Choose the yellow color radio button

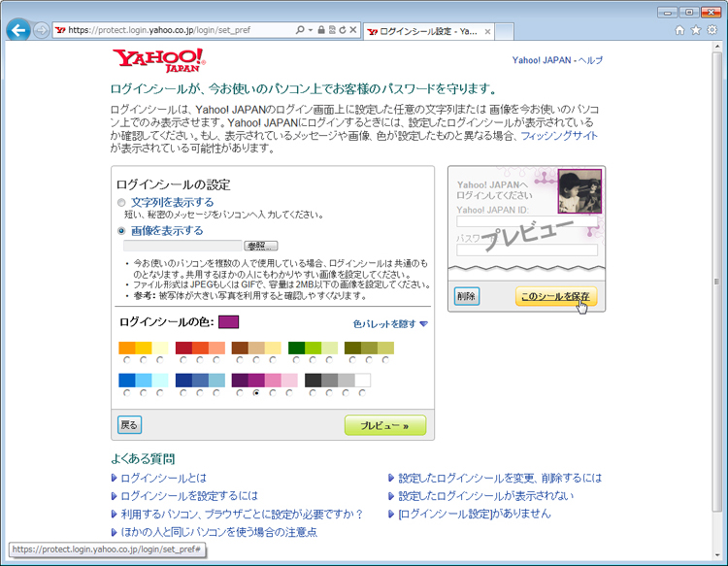(144, 360)
